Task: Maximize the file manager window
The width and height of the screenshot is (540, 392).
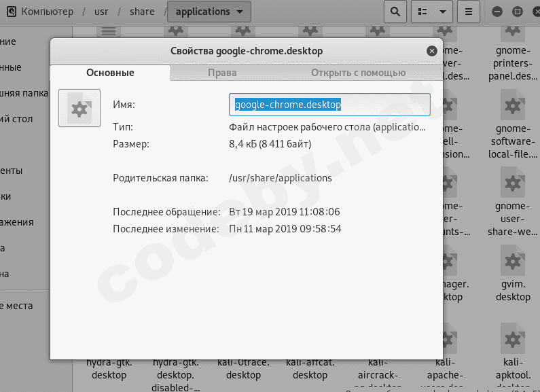Action: point(517,12)
